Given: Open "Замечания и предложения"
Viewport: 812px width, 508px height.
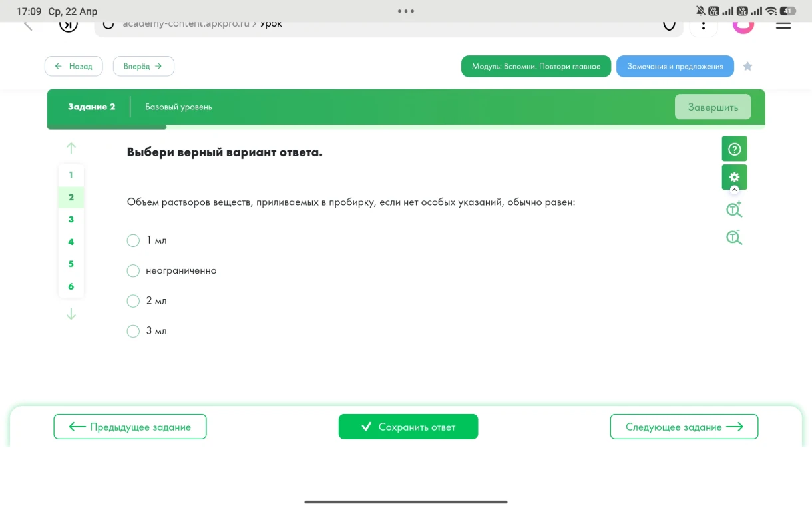Looking at the screenshot, I should click(x=675, y=67).
